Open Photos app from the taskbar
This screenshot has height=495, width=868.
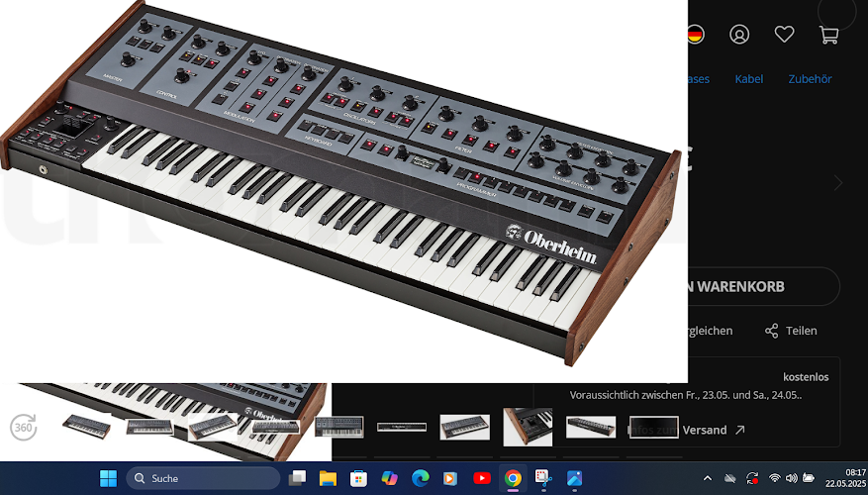574,478
